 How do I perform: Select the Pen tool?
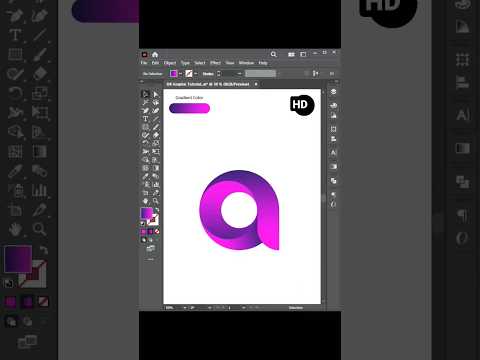point(145,111)
